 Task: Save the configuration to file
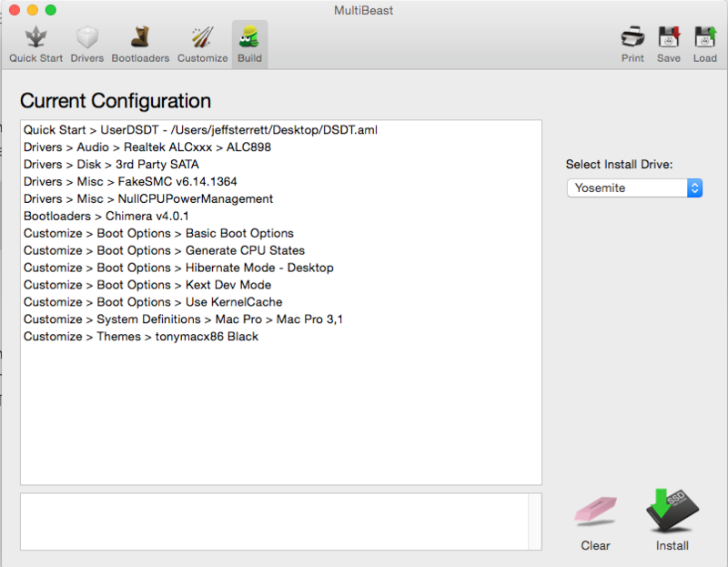669,45
